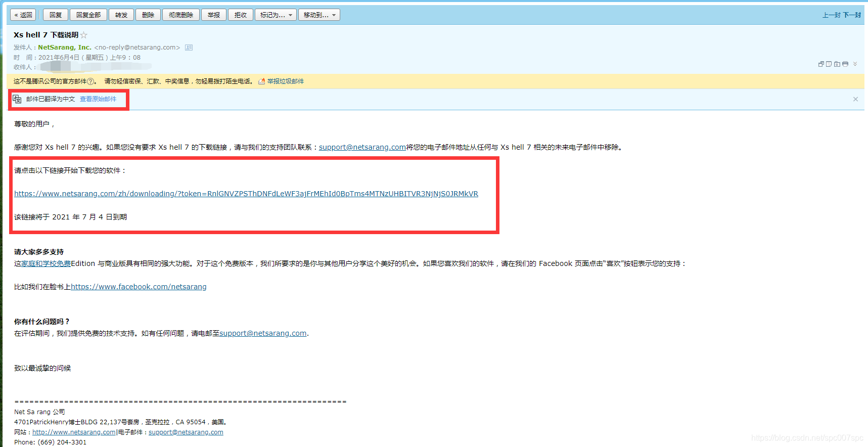Click the translate icon in notice bar
Viewport: 868px width, 447px height.
coord(17,99)
